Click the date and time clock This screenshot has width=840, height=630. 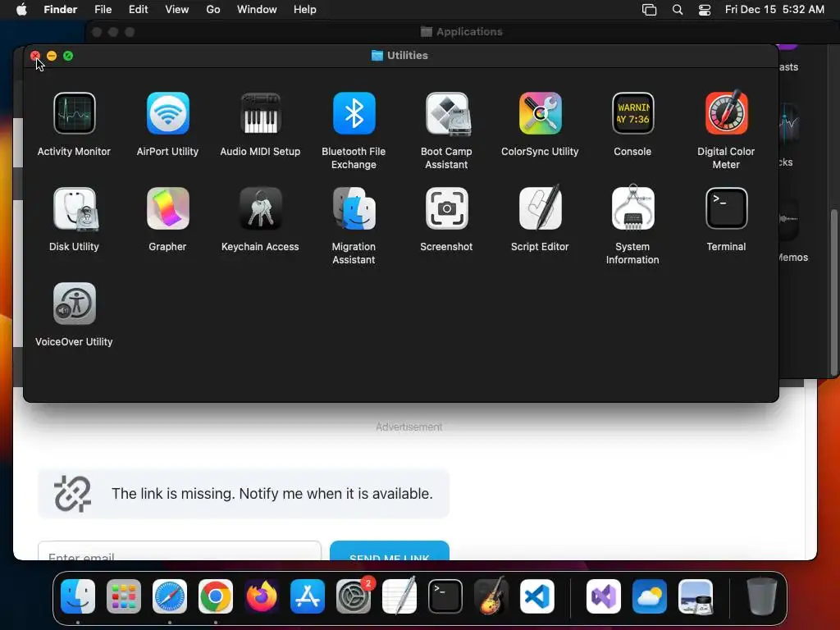pos(774,10)
